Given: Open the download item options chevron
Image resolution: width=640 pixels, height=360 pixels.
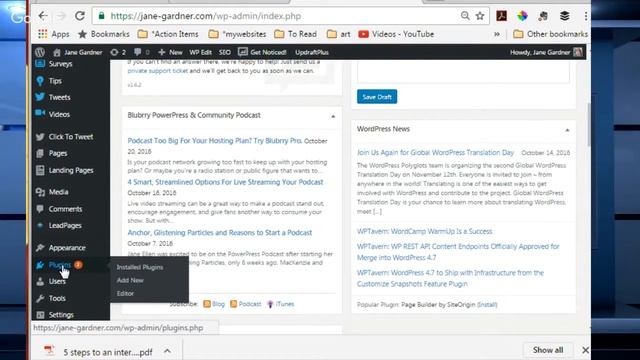Looking at the screenshot, I should 167,351.
